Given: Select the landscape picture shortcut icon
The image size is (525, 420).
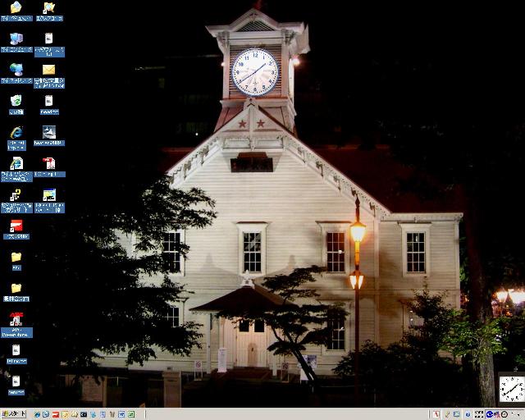Looking at the screenshot, I should [x=49, y=195].
